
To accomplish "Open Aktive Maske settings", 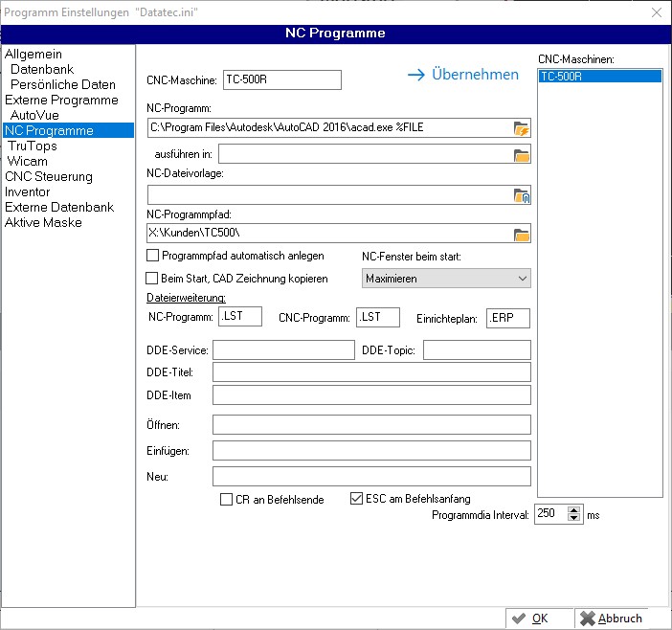I will tap(43, 222).
